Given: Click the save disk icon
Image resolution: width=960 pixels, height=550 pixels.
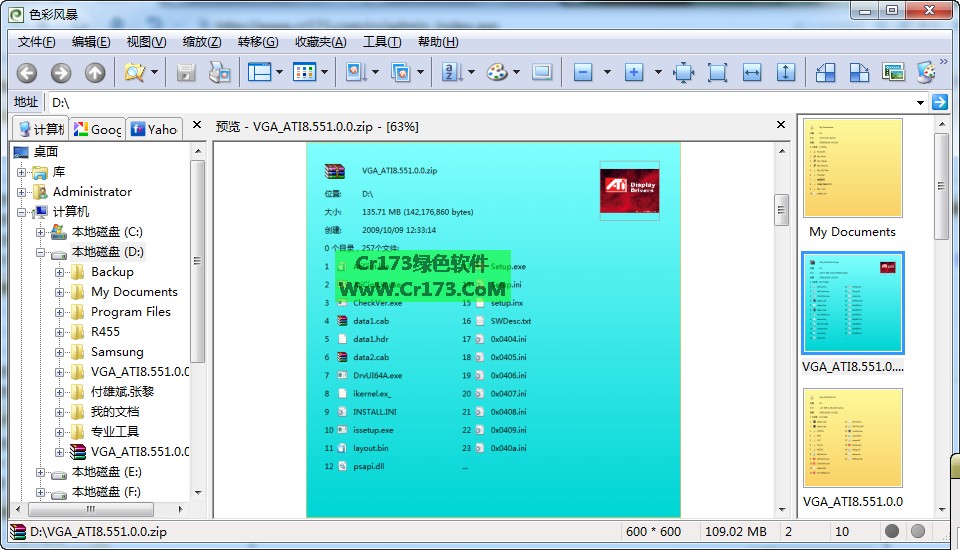Looking at the screenshot, I should pos(186,73).
